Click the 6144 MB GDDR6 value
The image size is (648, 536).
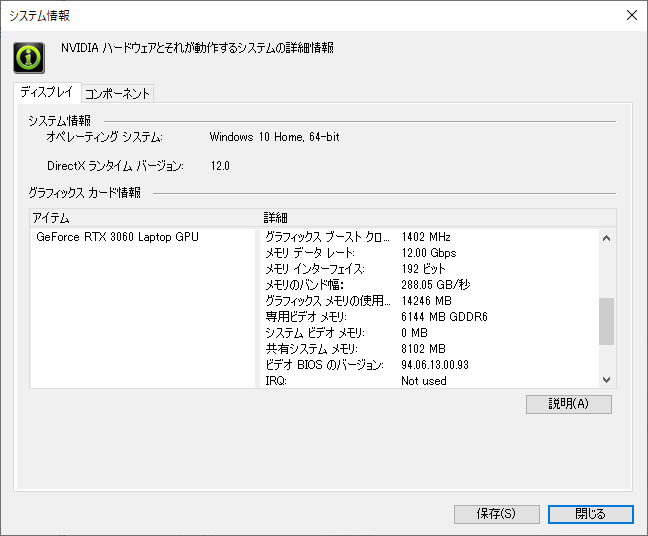pos(444,317)
